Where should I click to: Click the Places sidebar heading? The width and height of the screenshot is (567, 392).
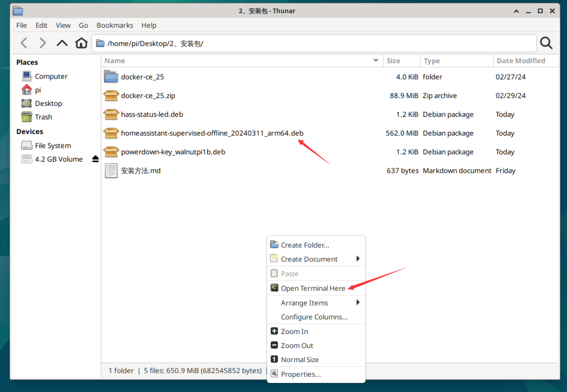click(27, 62)
